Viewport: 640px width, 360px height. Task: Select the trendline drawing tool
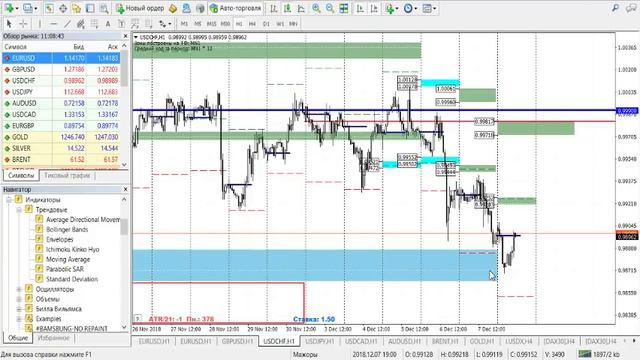pyautogui.click(x=67, y=24)
